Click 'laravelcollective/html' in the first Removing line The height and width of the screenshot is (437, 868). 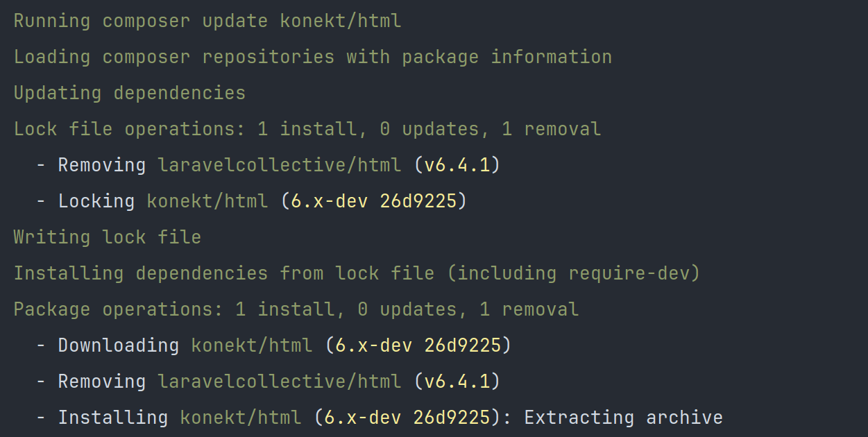coord(279,165)
